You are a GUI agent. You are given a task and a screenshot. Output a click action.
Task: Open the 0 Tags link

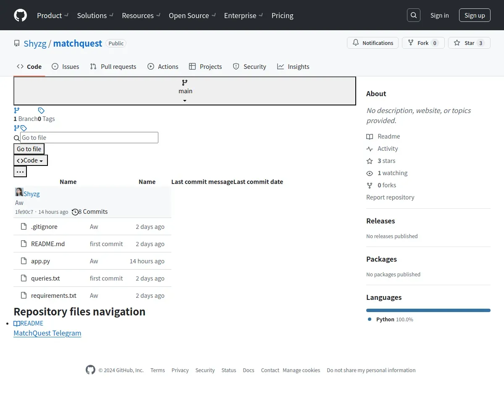coord(46,118)
